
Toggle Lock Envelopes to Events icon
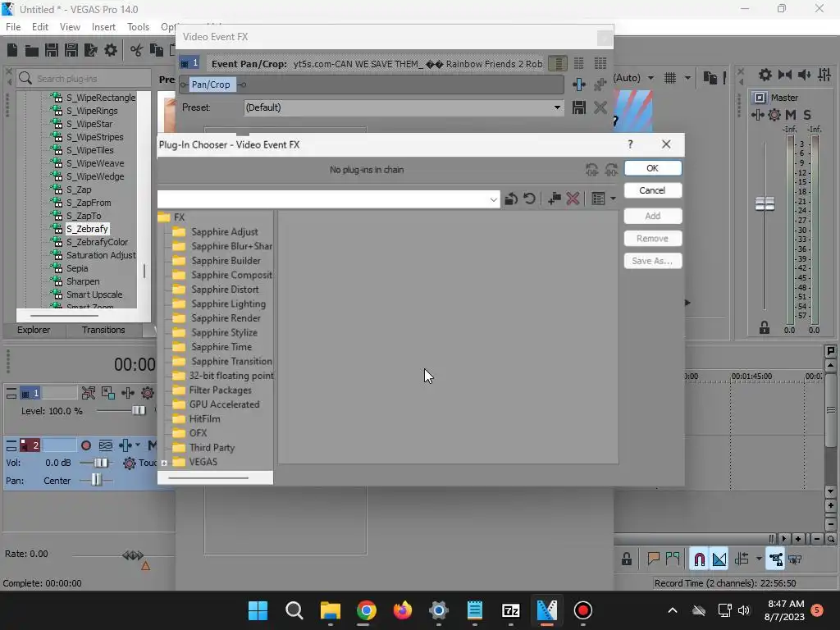pyautogui.click(x=776, y=559)
